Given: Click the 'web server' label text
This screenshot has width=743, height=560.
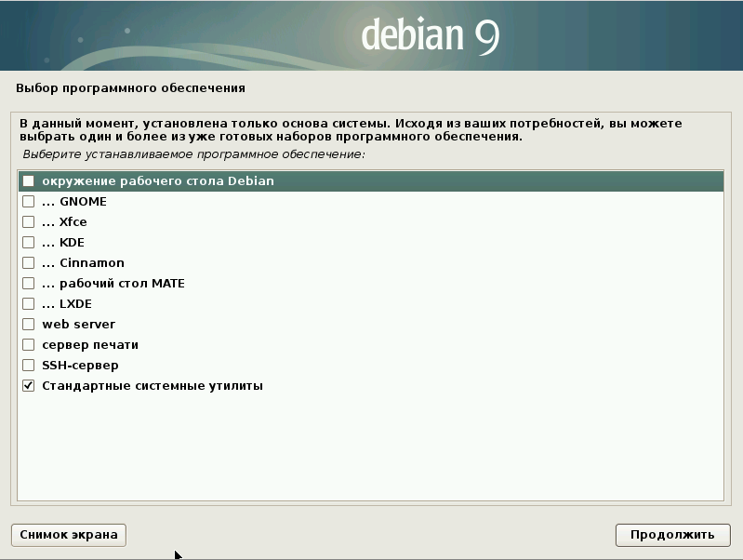Looking at the screenshot, I should click(79, 325).
